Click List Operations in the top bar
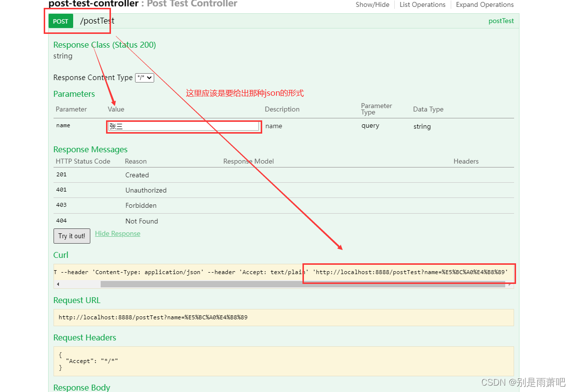Viewport: 573px width, 392px height. (422, 4)
